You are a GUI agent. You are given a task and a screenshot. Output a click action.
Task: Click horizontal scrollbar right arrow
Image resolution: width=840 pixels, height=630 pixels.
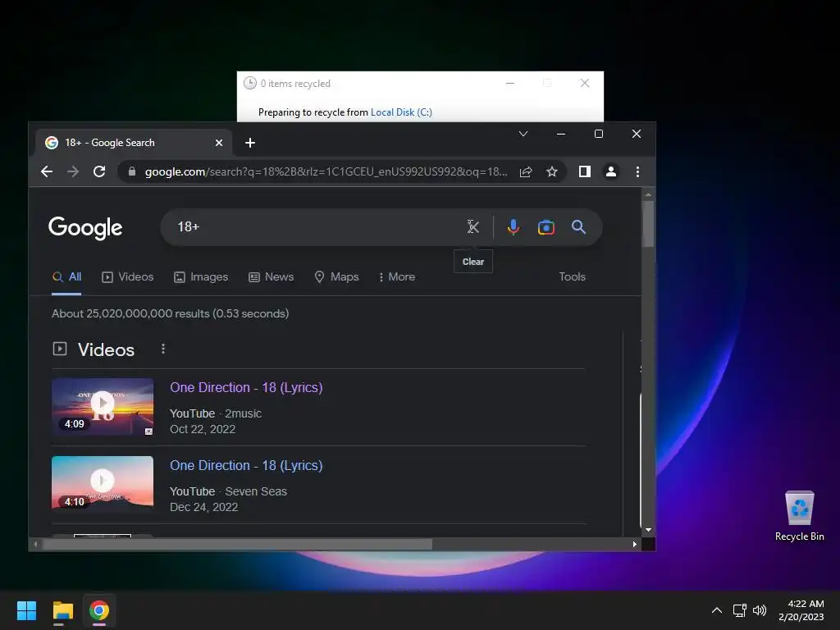pyautogui.click(x=635, y=545)
